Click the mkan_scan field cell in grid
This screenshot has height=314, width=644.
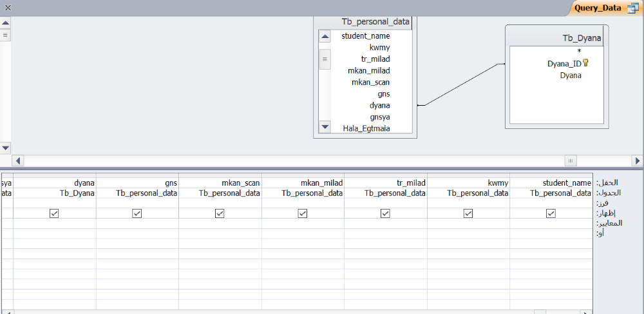click(x=220, y=183)
